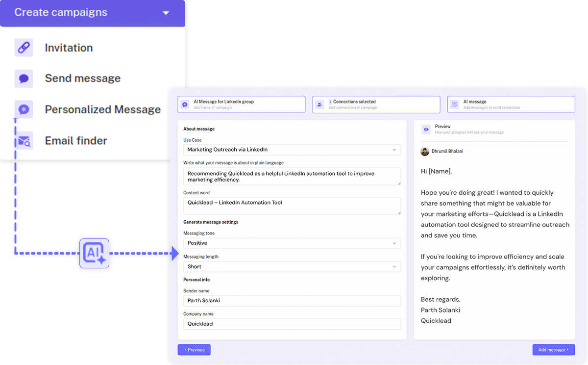
Task: Choose Email finder menu item
Action: click(76, 140)
